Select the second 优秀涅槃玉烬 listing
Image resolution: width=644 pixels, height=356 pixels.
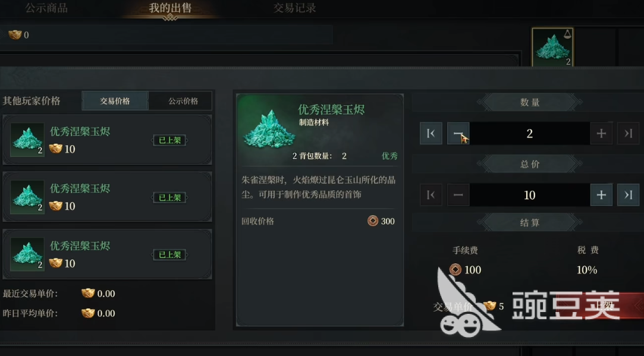tap(107, 197)
